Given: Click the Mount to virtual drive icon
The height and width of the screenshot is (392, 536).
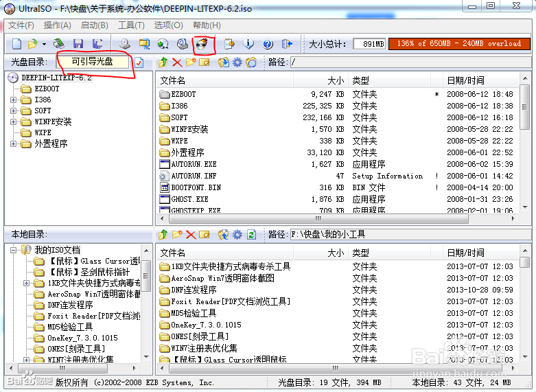Looking at the screenshot, I should [x=183, y=44].
